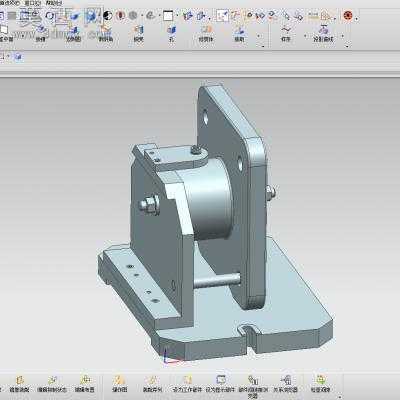Open Assembly Constraints (装配约束) tool
The width and height of the screenshot is (400, 400).
[x=19, y=384]
